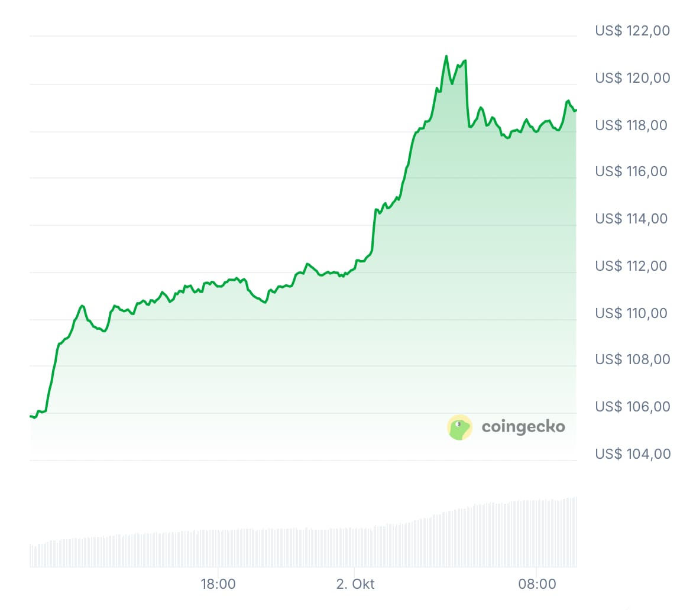Click the coingecko watermark text
This screenshot has height=616, width=693.
coord(523,427)
